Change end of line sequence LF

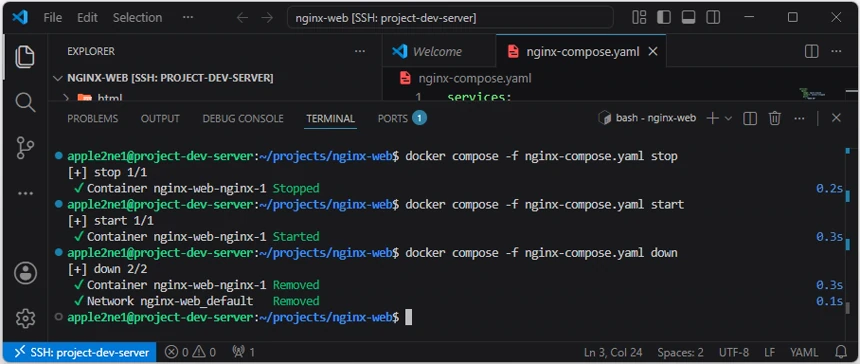(771, 352)
